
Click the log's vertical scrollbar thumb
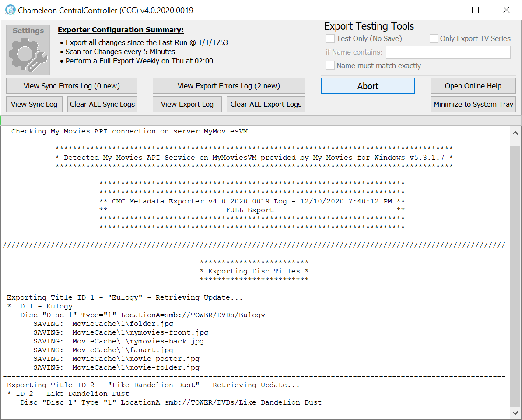(515, 276)
